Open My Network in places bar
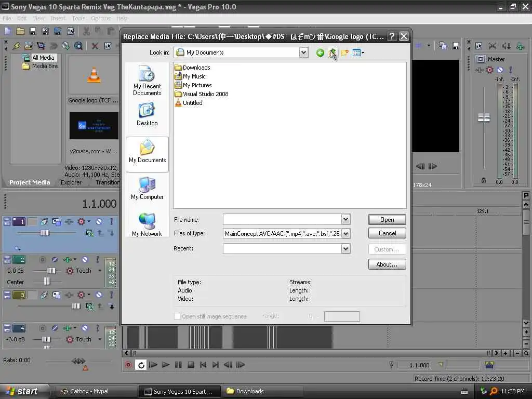Image resolution: width=532 pixels, height=399 pixels. (x=147, y=224)
